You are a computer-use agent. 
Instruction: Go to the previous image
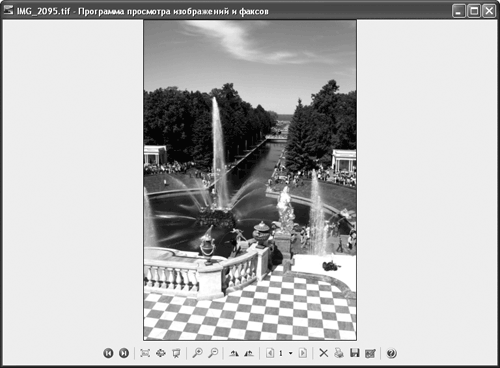coord(108,353)
